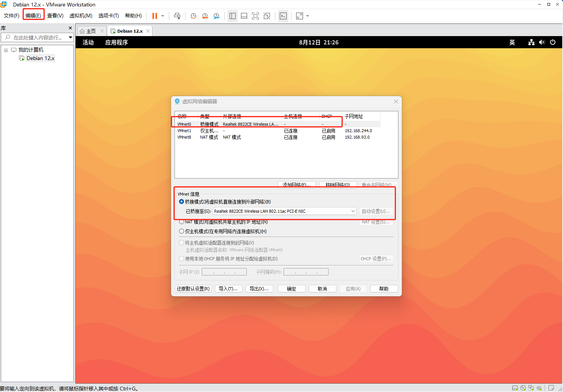Close the Debian 12.x tab

click(148, 31)
